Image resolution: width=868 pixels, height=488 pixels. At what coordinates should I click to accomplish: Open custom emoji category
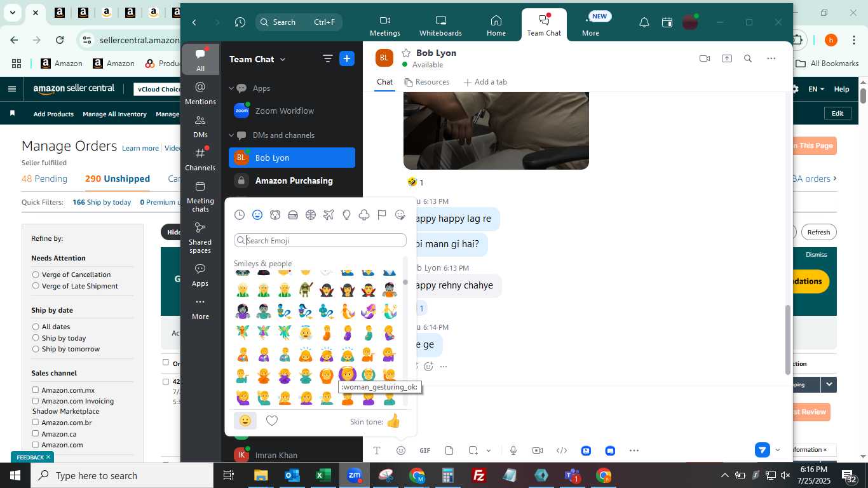400,215
